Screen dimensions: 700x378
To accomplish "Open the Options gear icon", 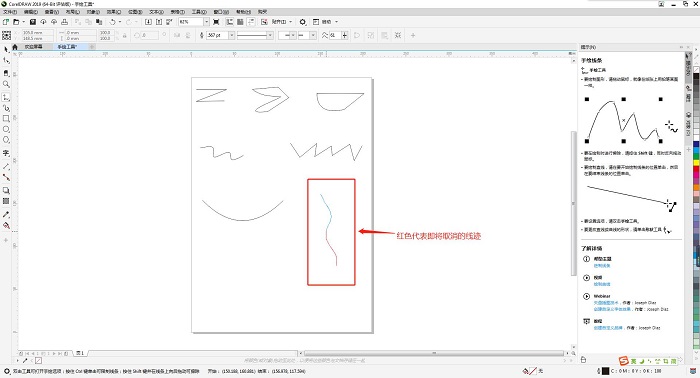I will click(303, 22).
